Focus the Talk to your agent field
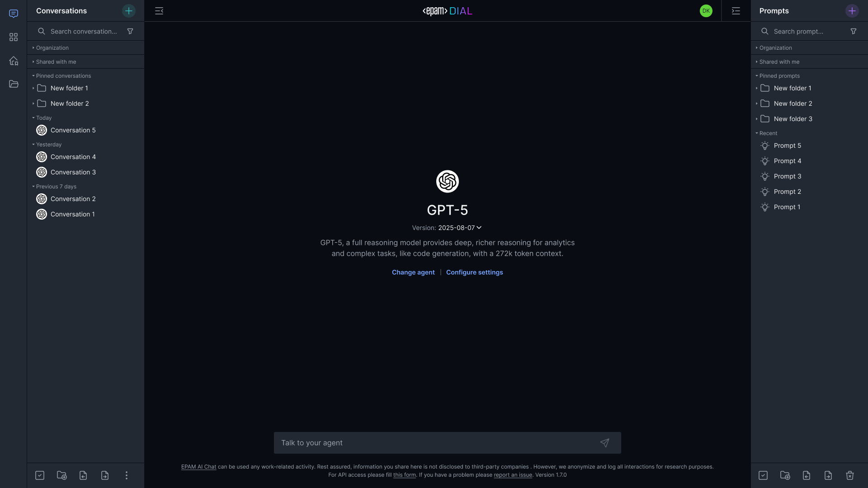The image size is (868, 488). 436,443
